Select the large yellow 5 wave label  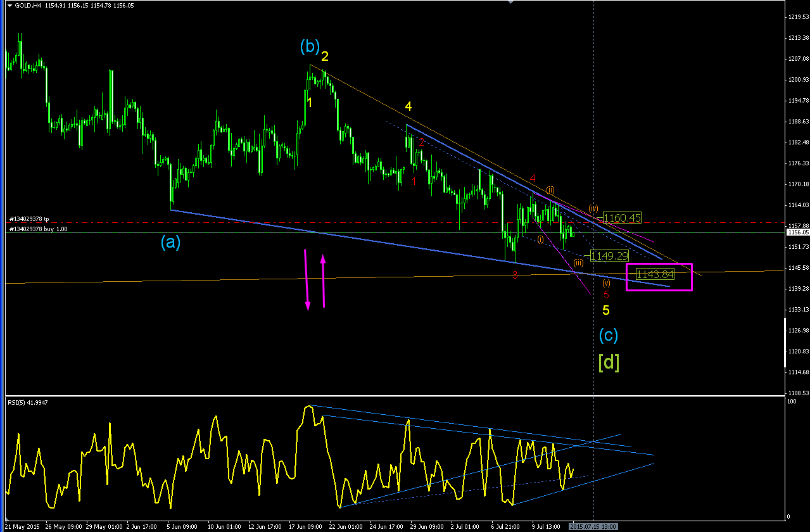tap(606, 310)
